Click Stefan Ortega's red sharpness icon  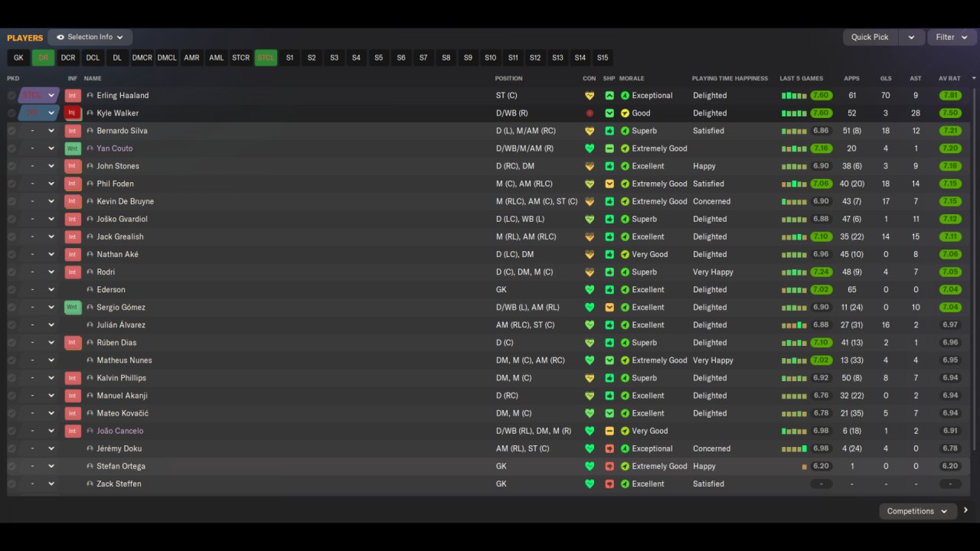[x=609, y=466]
